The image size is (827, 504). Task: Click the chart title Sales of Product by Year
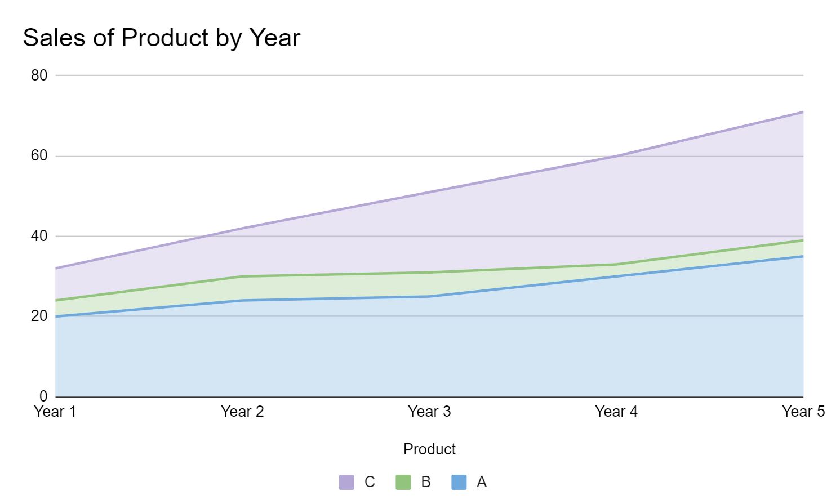point(162,38)
